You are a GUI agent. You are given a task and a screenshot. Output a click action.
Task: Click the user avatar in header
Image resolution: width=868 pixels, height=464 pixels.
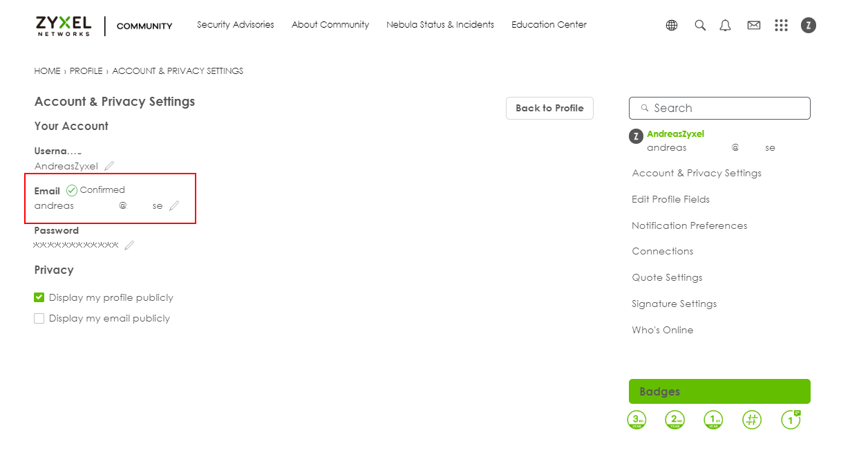tap(809, 26)
